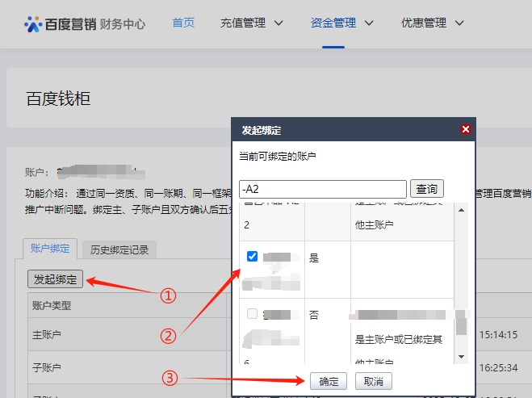Switch to the 账户绑定 tab
Viewport: 532px width, 398px height.
tap(50, 249)
